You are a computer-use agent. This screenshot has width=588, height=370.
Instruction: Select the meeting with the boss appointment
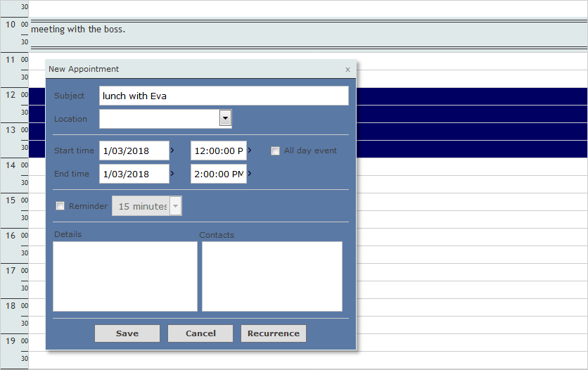coord(281,30)
